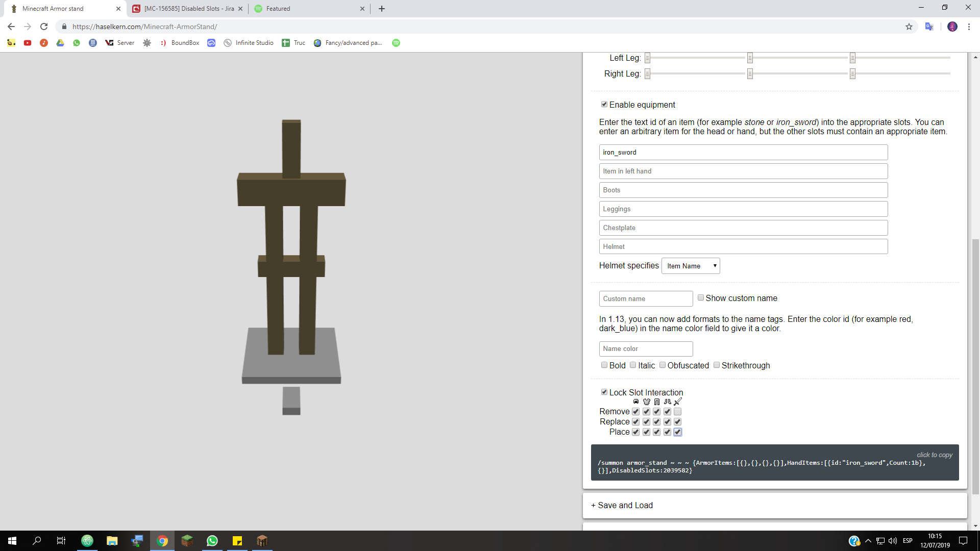Tick the Bold name format checkbox
980x551 pixels.
pos(604,365)
